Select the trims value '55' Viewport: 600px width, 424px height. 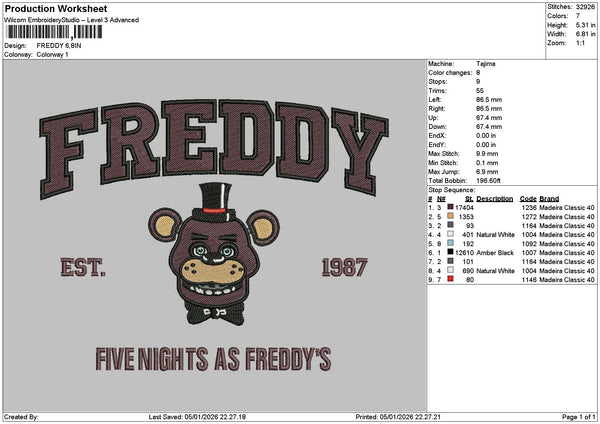(480, 91)
